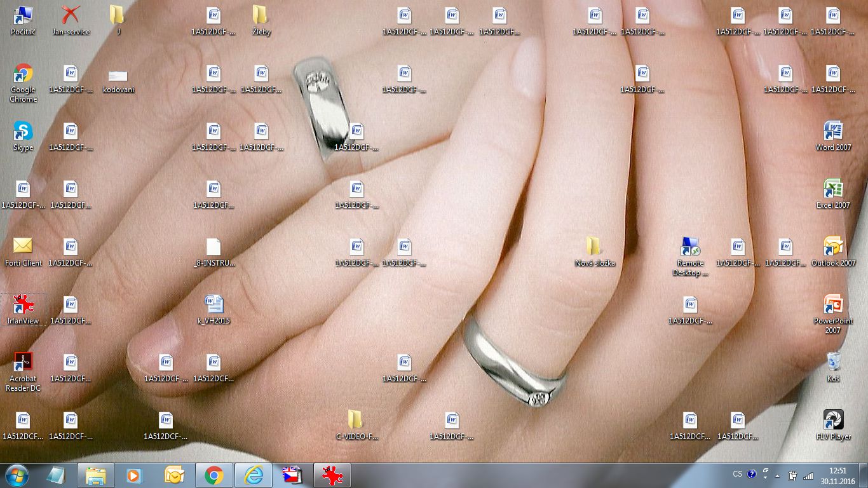Select the k_VH2015 document file

click(214, 306)
